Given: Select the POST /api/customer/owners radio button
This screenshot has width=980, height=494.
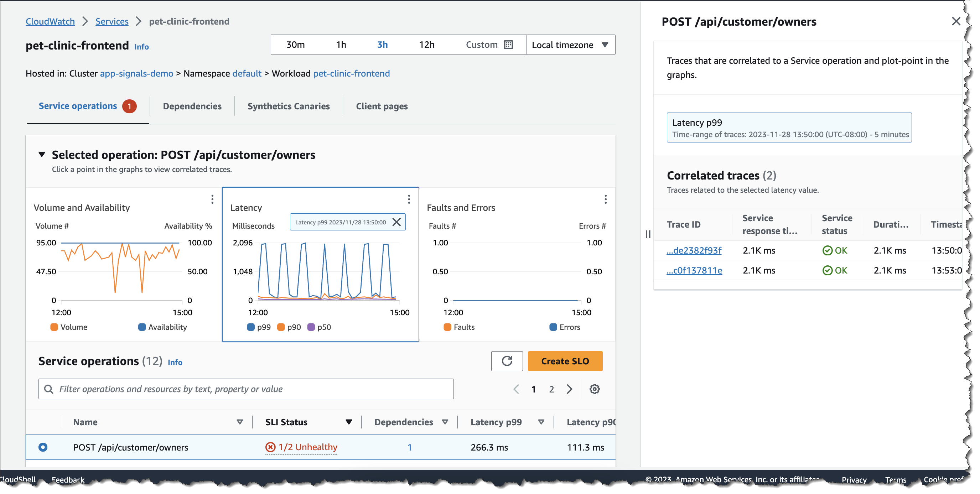Looking at the screenshot, I should tap(43, 448).
